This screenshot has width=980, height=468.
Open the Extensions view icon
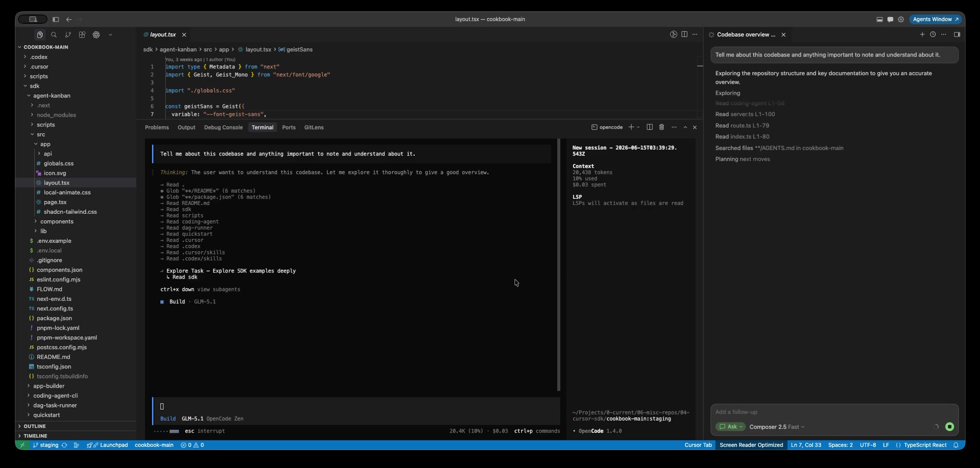click(x=82, y=35)
